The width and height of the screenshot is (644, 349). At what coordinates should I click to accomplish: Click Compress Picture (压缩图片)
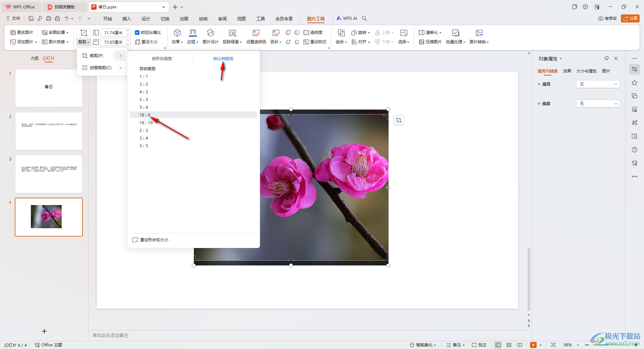click(x=430, y=42)
